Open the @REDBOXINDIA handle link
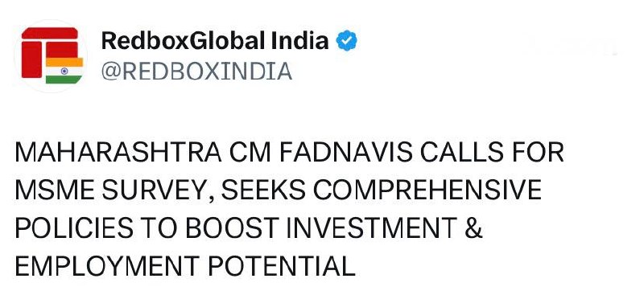Image resolution: width=644 pixels, height=295 pixels. 196,72
